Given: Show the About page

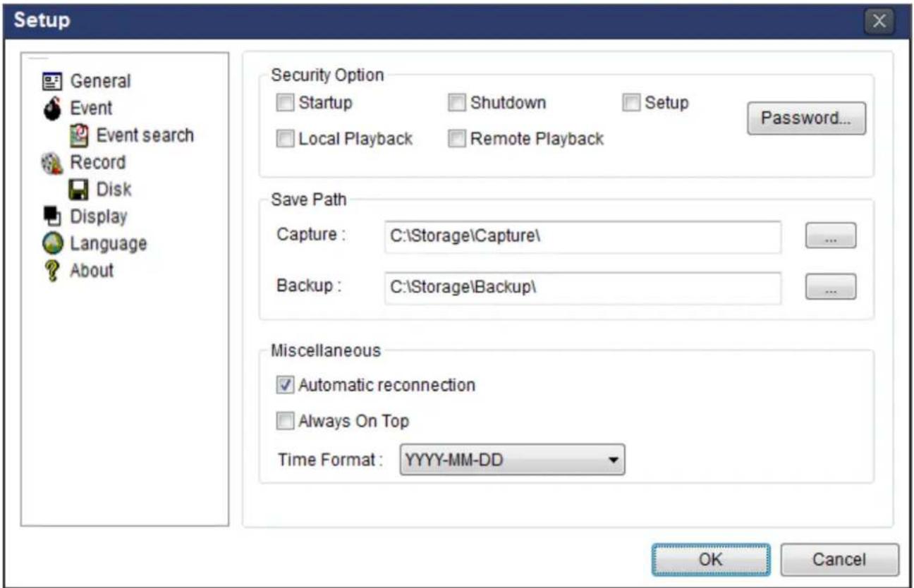Looking at the screenshot, I should 91,271.
